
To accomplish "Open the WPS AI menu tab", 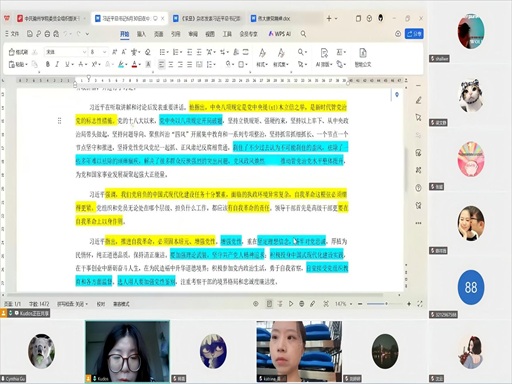I will tap(280, 34).
